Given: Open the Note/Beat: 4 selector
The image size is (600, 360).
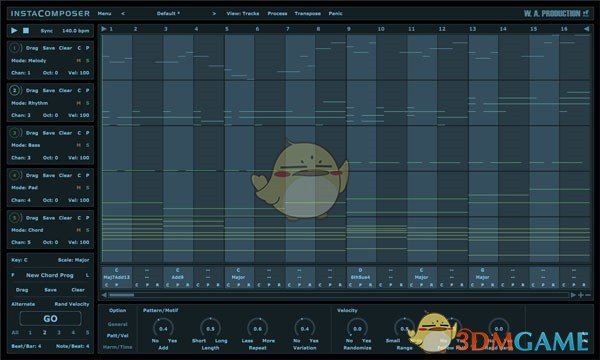Looking at the screenshot, I should 73,346.
